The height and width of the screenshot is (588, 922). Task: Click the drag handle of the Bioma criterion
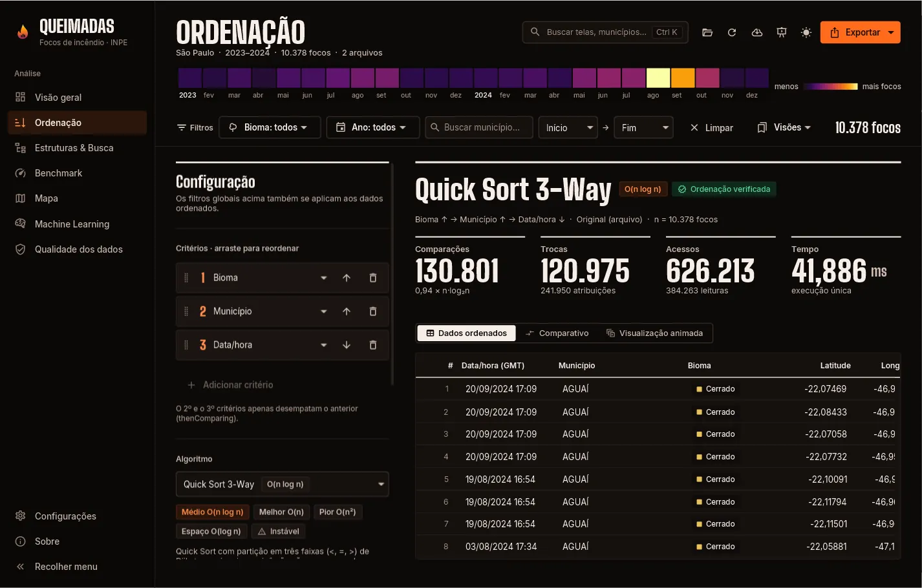click(186, 278)
